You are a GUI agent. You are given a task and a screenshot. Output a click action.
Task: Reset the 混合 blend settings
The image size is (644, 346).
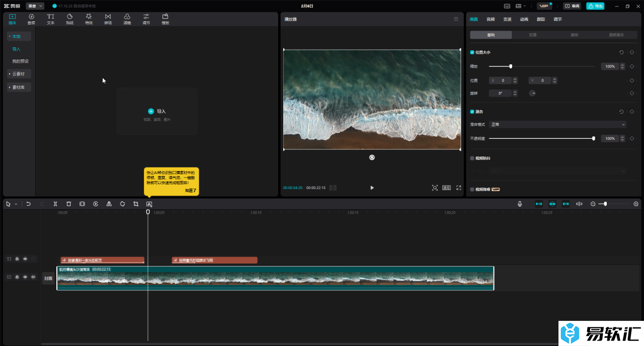click(x=621, y=112)
